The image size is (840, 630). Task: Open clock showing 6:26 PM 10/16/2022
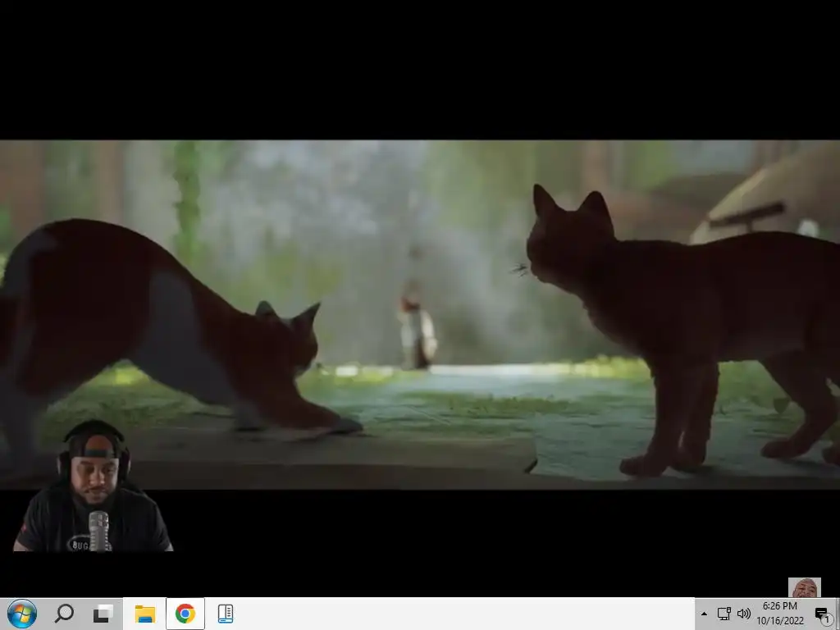pos(780,614)
